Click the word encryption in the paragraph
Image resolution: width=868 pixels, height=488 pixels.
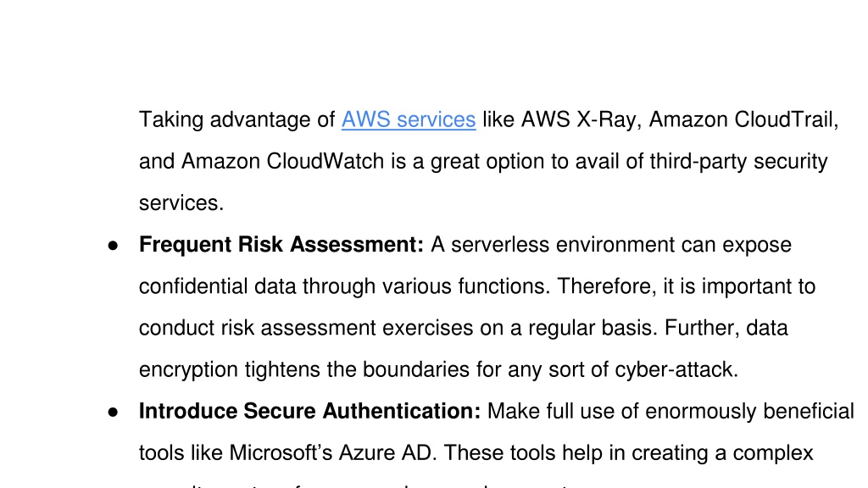coord(188,369)
